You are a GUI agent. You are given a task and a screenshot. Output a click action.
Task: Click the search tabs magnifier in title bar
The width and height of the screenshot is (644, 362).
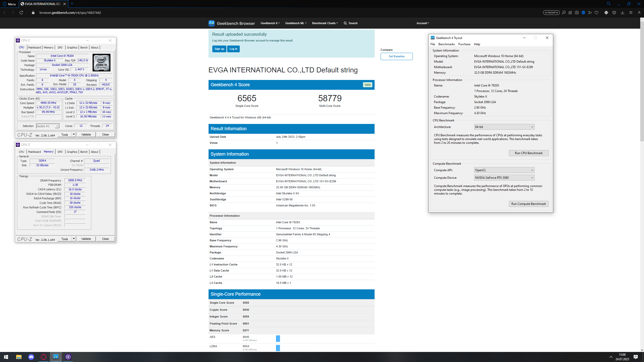point(609,4)
